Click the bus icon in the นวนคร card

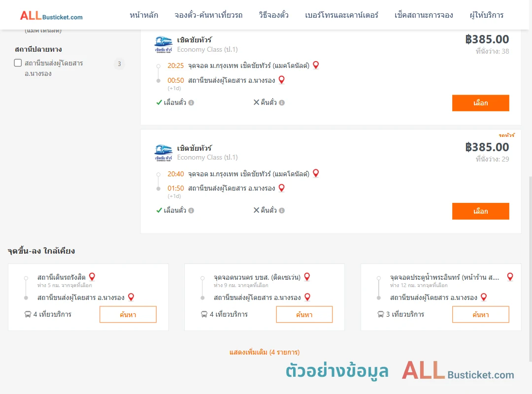coord(204,314)
